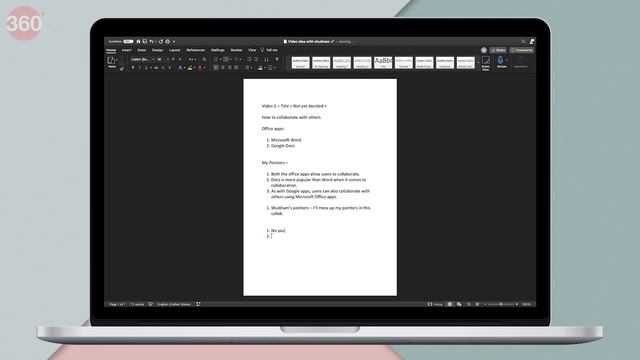
Task: Click the Paste clipboard icon
Action: (x=111, y=60)
